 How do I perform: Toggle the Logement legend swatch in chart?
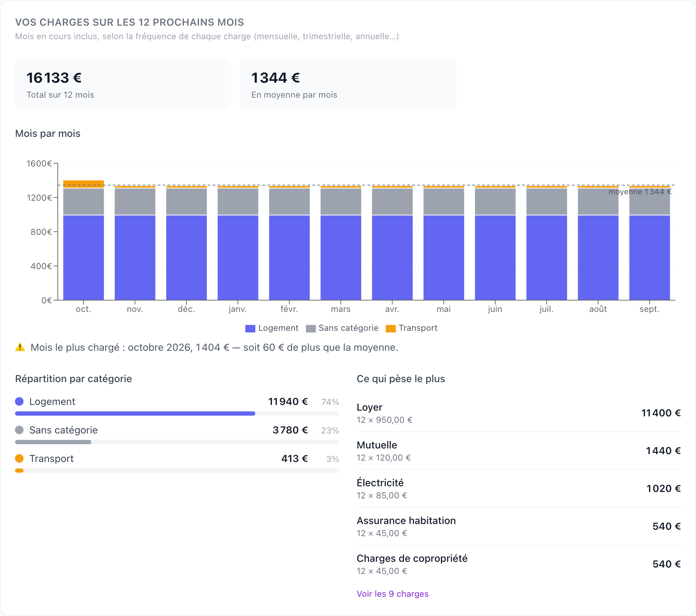coord(250,328)
